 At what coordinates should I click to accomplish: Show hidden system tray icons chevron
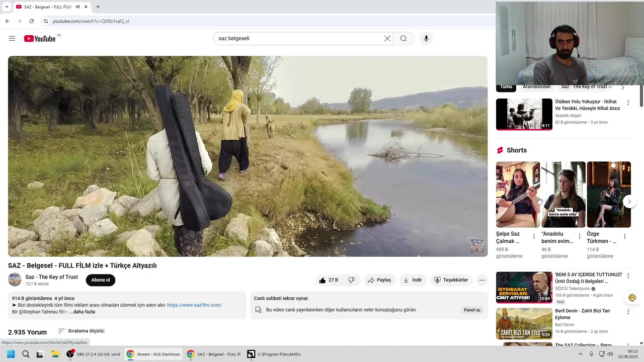tap(580, 354)
